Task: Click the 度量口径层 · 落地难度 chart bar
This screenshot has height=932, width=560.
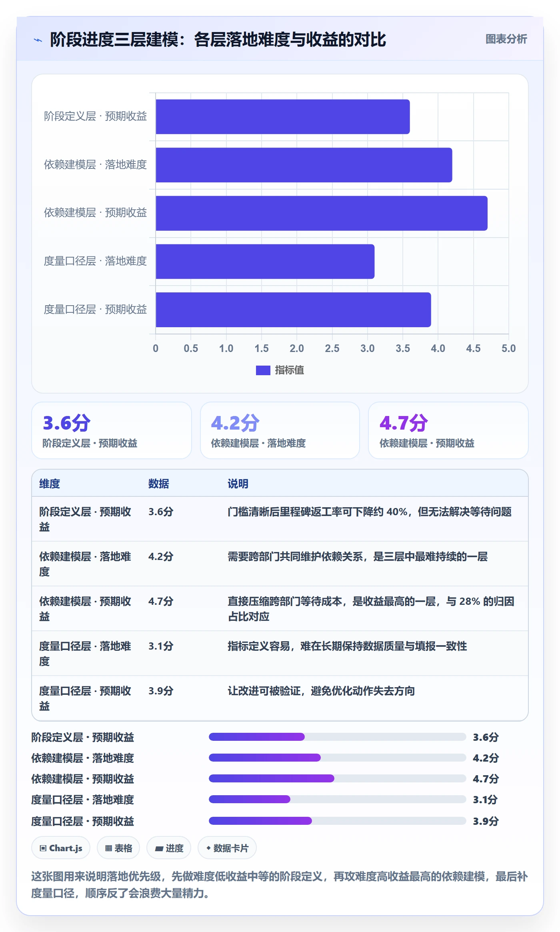Action: coord(265,261)
